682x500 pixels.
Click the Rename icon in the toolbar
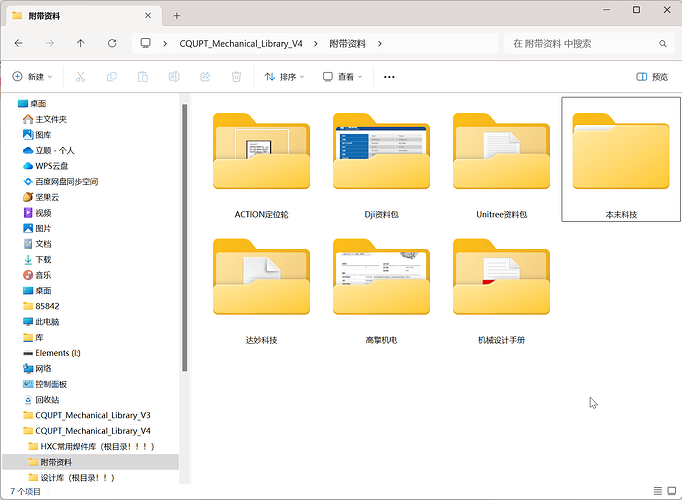(x=174, y=77)
